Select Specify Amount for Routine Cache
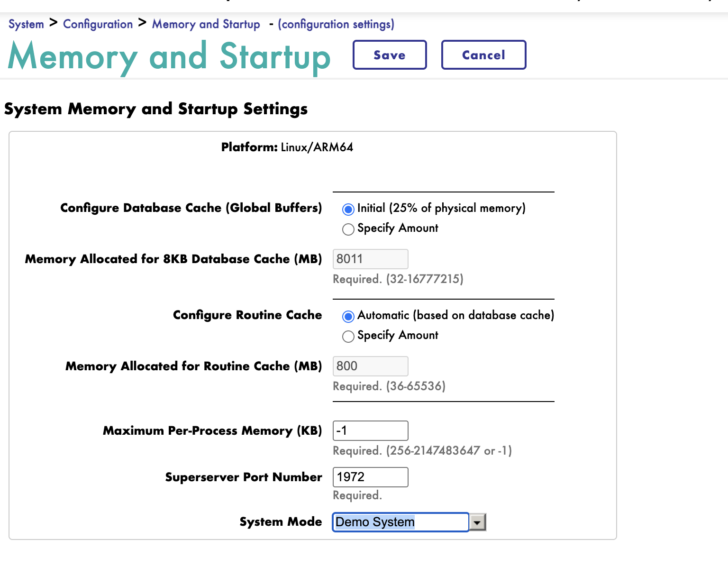The height and width of the screenshot is (567, 728). pos(348,337)
